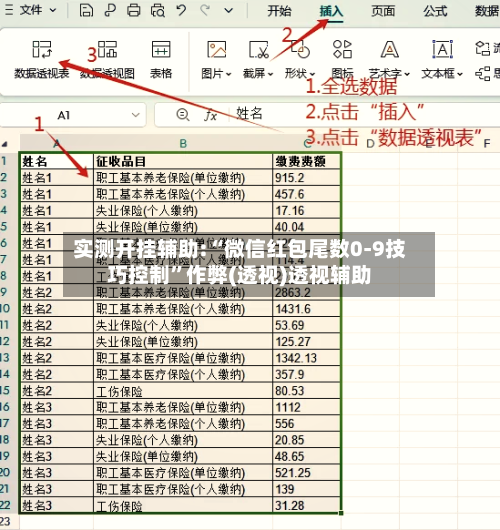Click the 图片 insert icon

(x=216, y=49)
